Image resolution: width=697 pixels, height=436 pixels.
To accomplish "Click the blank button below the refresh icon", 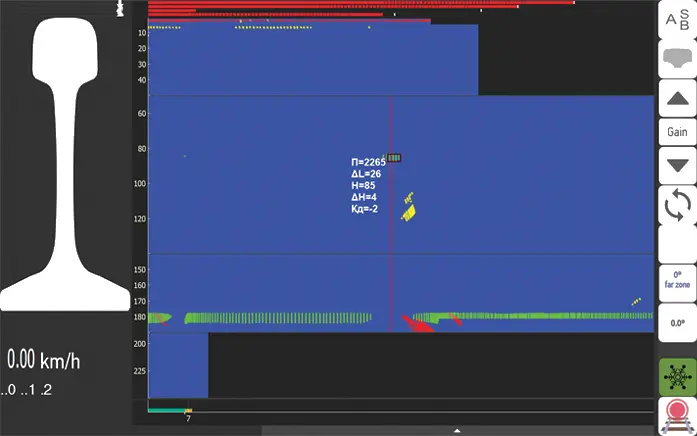I will coord(677,244).
